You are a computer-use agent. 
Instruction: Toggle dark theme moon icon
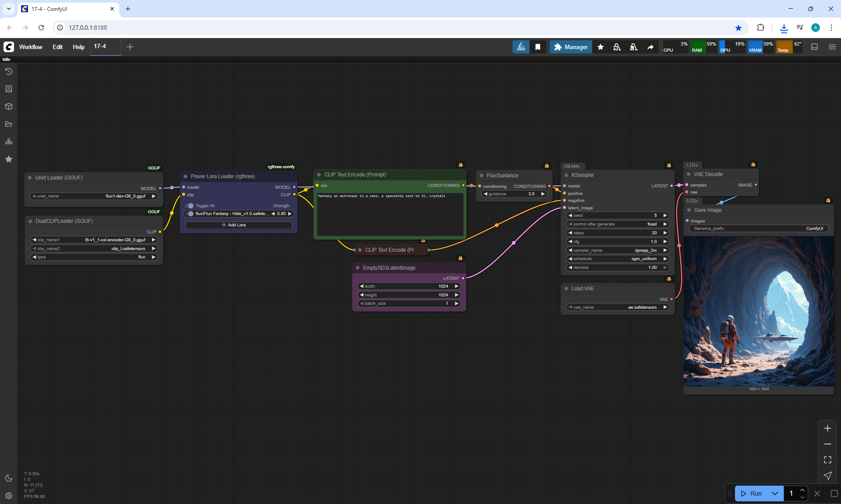[x=9, y=478]
